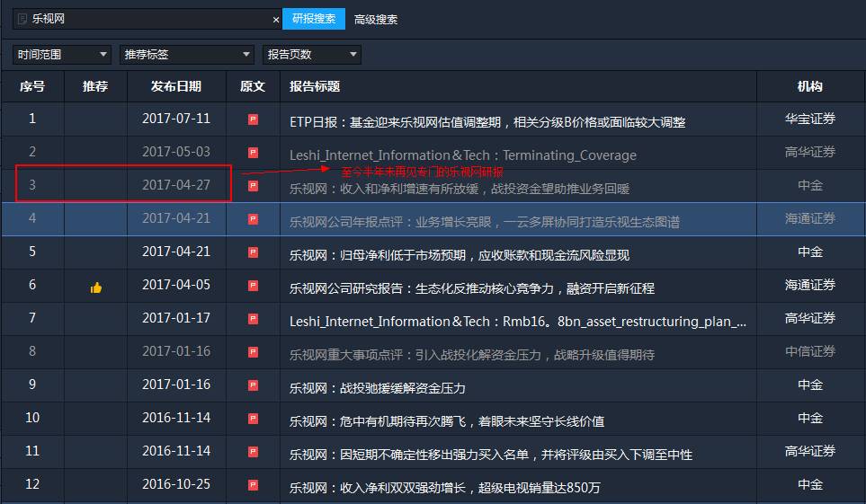Open PDF icon for row 5 中金 report
The image size is (866, 504).
pyautogui.click(x=253, y=252)
